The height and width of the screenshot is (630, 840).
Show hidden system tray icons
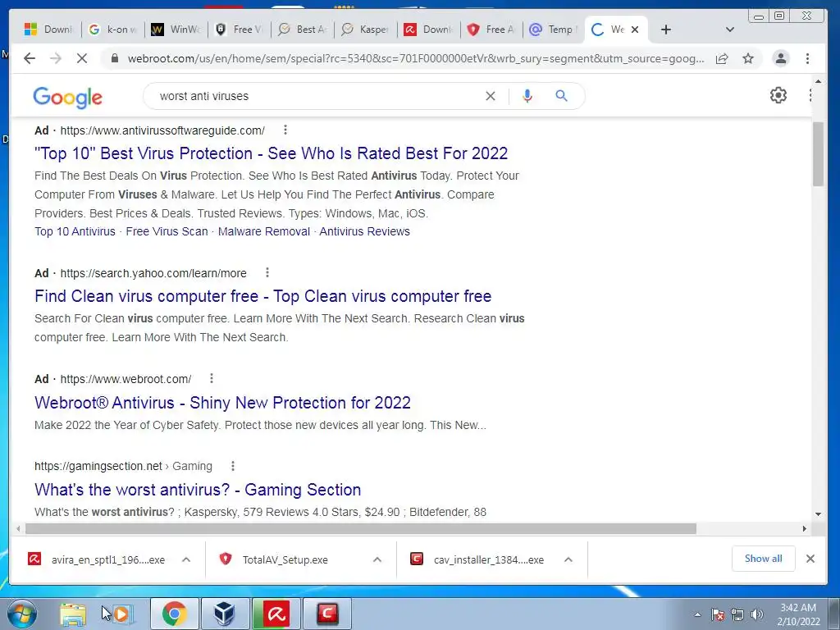[x=697, y=614]
